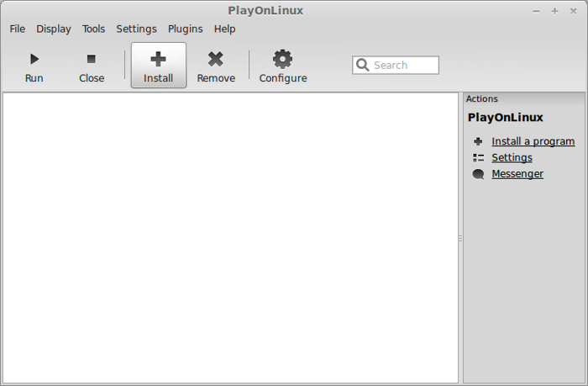Click the pane splitter handle beside Actions
Image resolution: width=588 pixels, height=386 pixels.
click(x=460, y=238)
